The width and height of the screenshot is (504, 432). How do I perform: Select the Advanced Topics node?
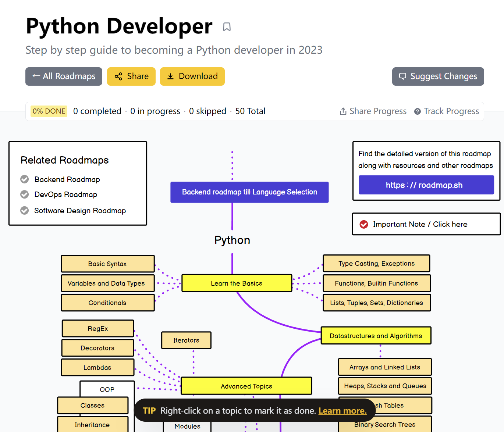(246, 386)
